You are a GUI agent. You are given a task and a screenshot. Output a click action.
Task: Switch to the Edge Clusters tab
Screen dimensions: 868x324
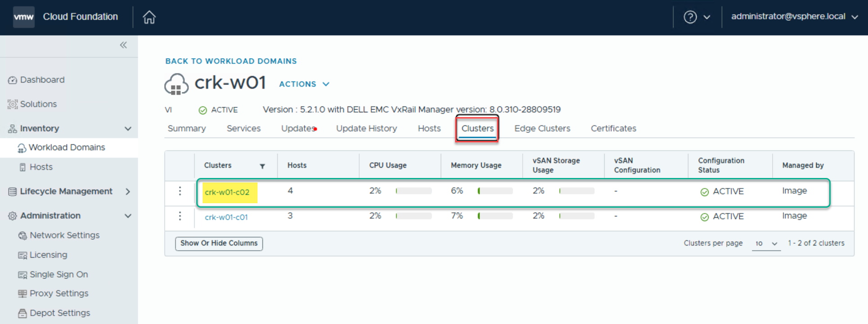(x=542, y=128)
